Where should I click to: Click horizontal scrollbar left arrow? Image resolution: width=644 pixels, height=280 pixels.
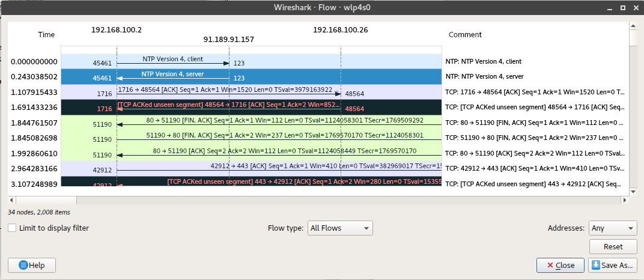[11, 199]
